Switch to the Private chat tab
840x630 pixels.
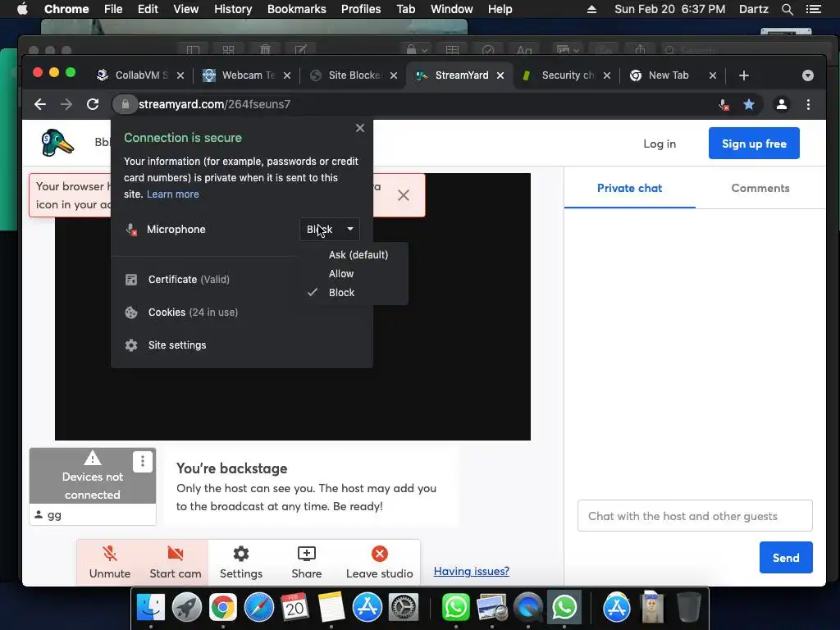(x=629, y=188)
